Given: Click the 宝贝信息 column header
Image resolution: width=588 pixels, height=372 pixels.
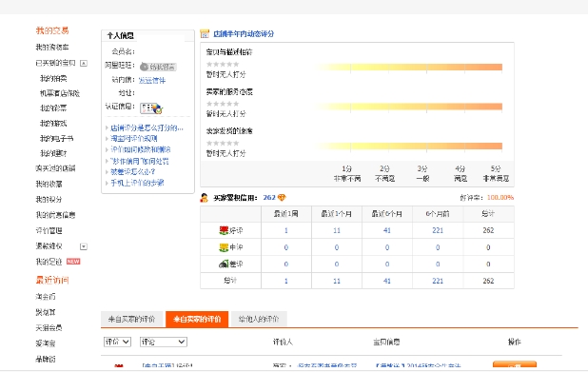Looking at the screenshot, I should [386, 342].
